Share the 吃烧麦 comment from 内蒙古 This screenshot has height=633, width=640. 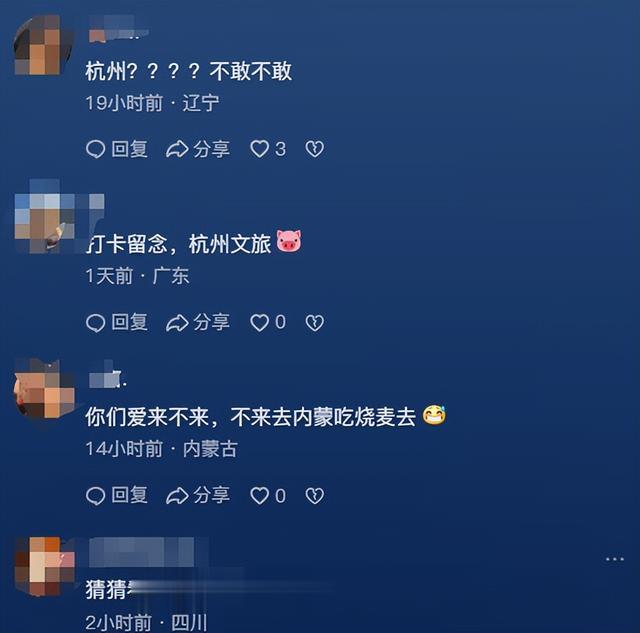pos(198,496)
